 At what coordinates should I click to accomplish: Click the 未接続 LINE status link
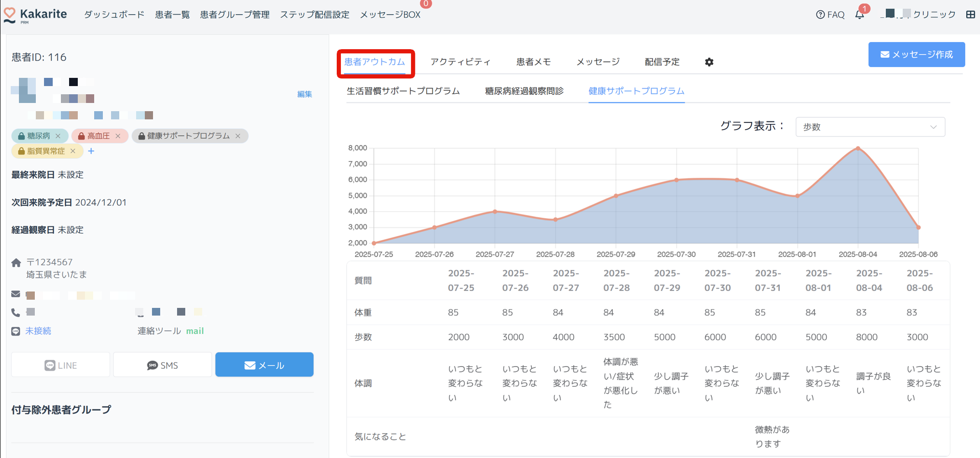tap(38, 331)
